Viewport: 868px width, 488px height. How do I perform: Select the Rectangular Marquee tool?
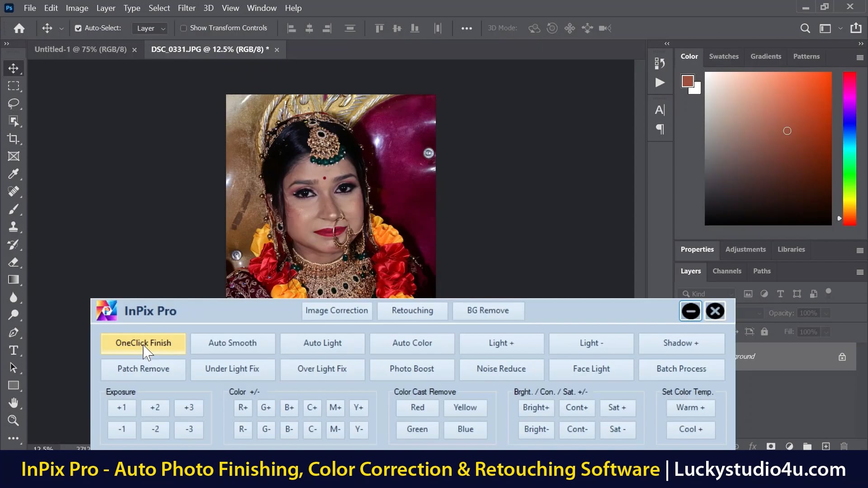click(14, 86)
